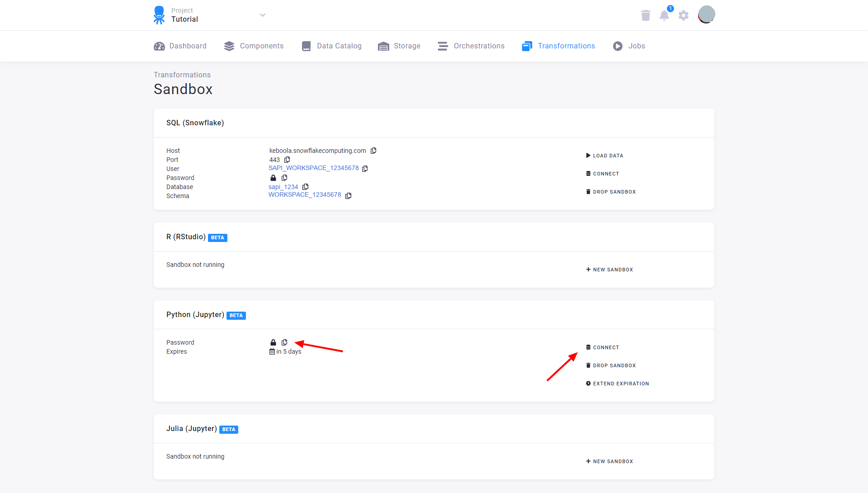868x493 pixels.
Task: Copy the WORKSPACE_12345678 schema name
Action: pos(349,196)
